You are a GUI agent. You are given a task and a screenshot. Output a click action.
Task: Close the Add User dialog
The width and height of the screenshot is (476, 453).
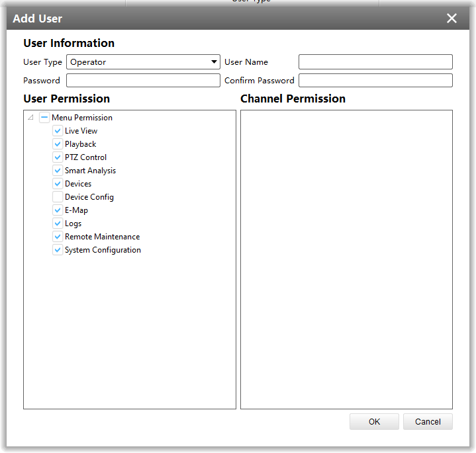(452, 19)
